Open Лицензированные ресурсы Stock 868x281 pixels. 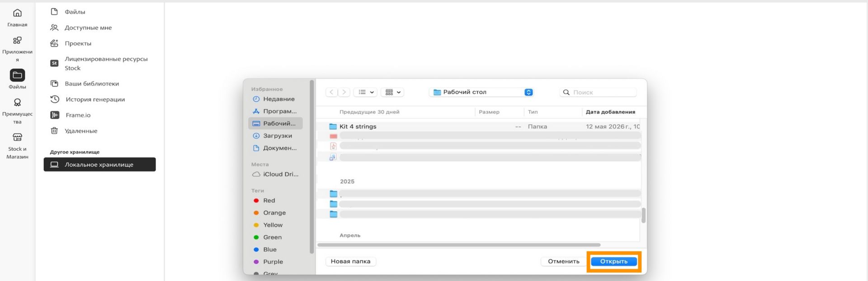tap(100, 63)
